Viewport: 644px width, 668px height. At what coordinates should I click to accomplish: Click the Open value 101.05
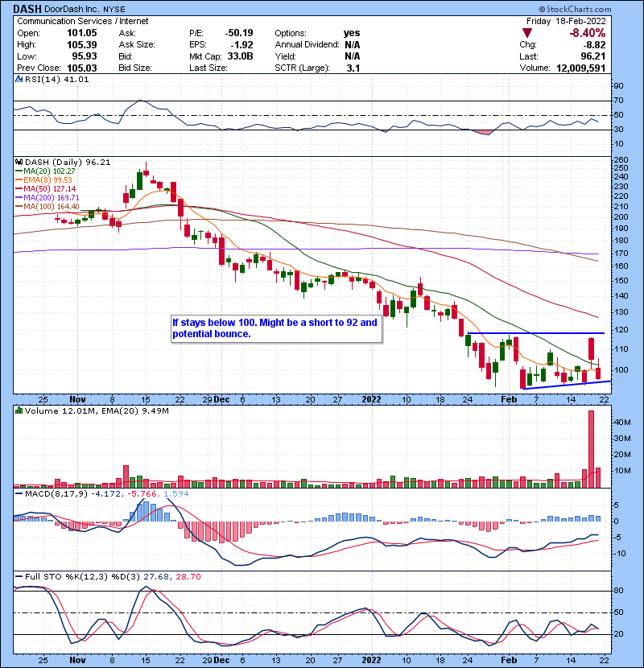point(82,33)
